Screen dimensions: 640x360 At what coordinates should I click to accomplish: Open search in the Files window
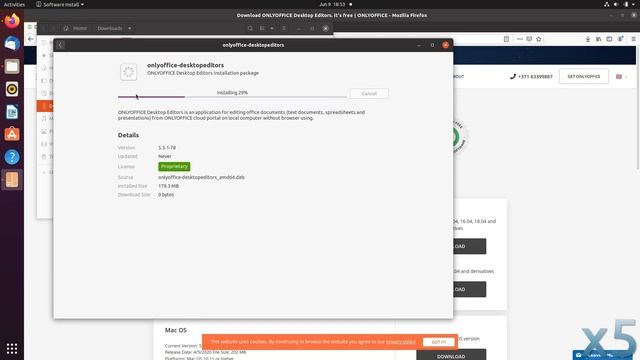pos(250,28)
